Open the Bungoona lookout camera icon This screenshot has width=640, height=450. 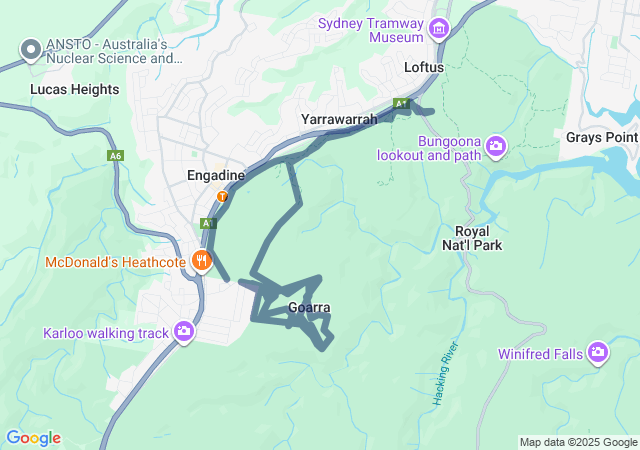[496, 146]
